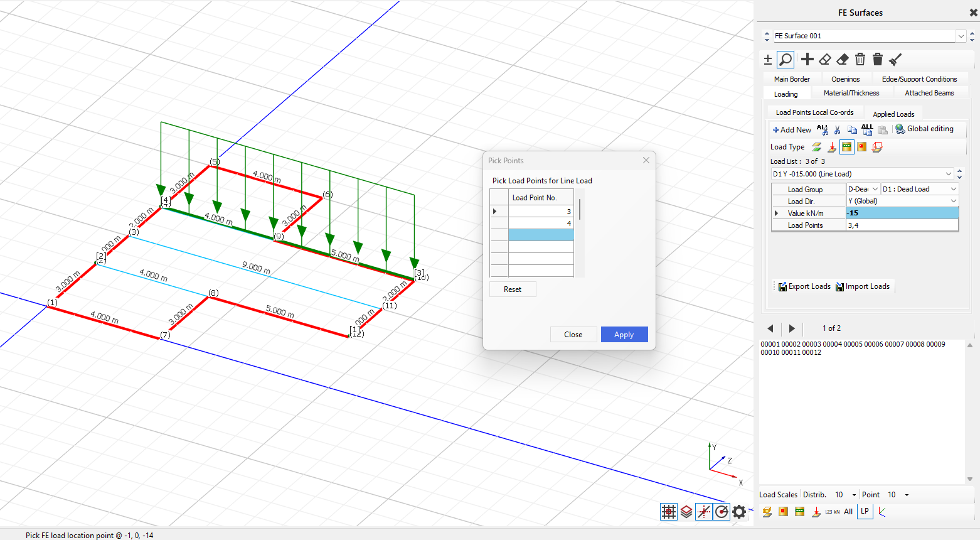
Task: Select the line load type icon
Action: 847,147
